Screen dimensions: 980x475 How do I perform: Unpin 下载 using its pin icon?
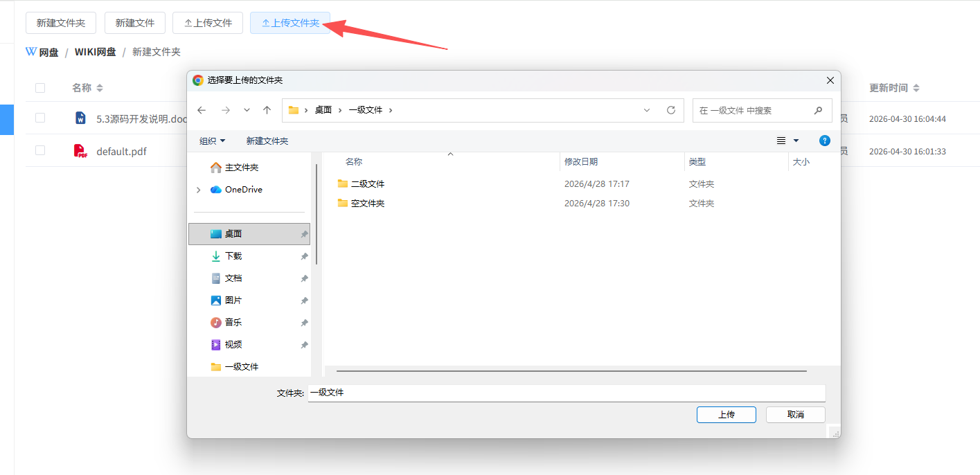304,257
